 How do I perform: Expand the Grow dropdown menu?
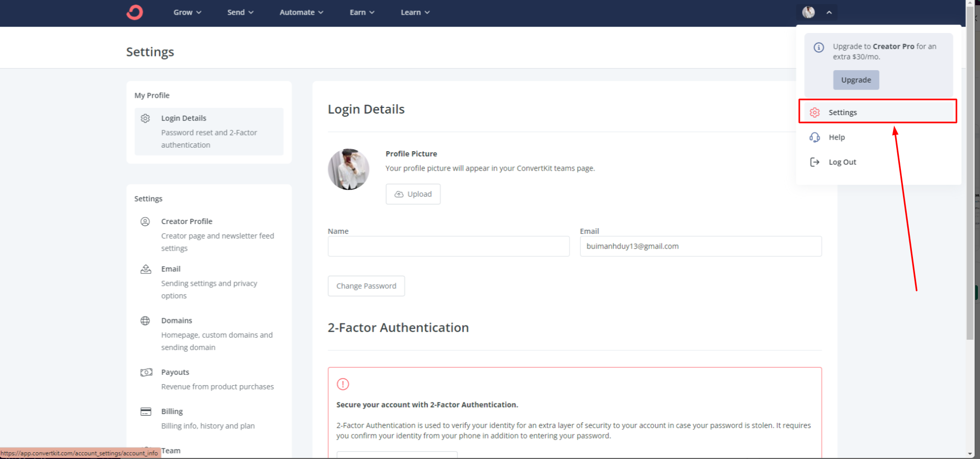[x=187, y=12]
